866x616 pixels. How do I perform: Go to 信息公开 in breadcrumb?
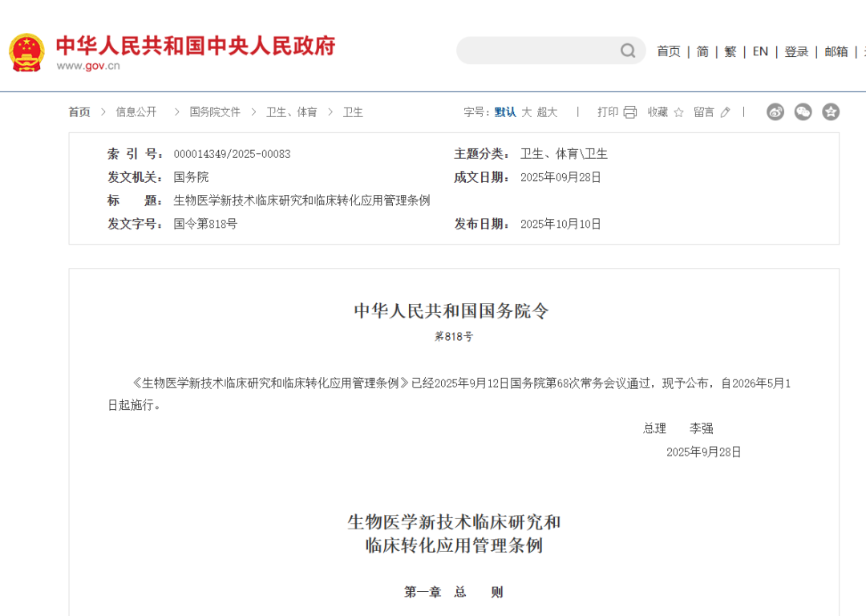click(136, 112)
